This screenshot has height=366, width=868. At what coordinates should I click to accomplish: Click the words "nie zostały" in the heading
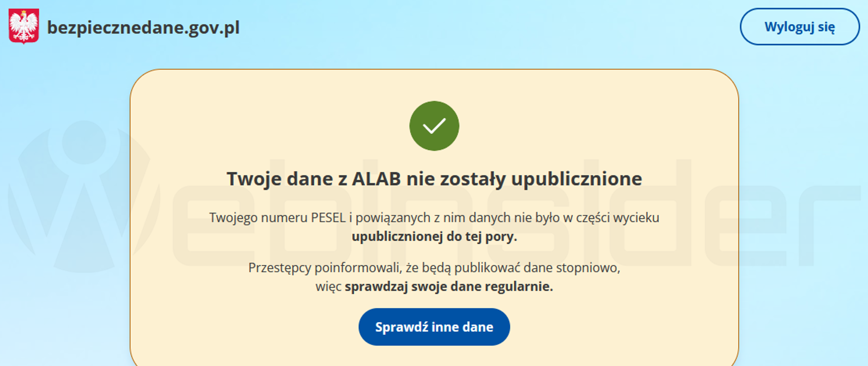click(x=456, y=179)
